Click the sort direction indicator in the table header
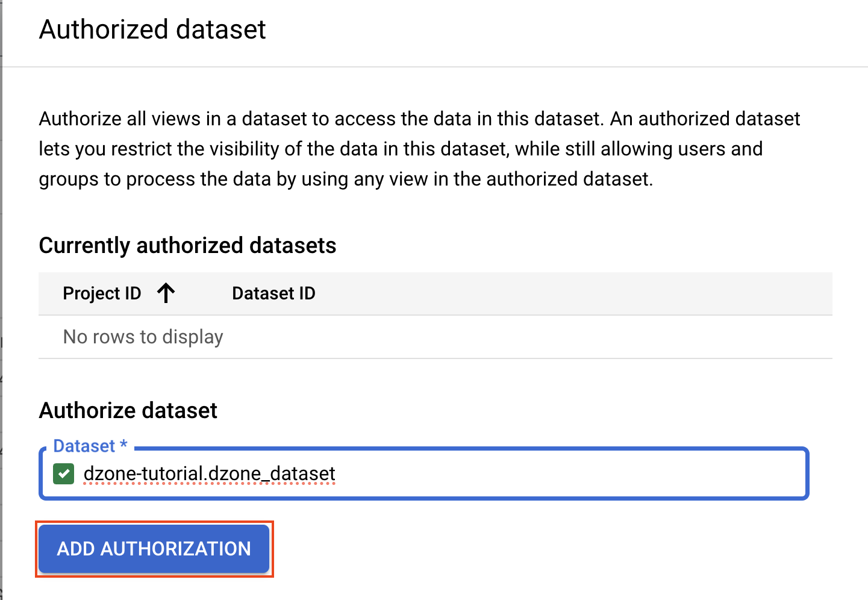The width and height of the screenshot is (868, 600). (166, 293)
